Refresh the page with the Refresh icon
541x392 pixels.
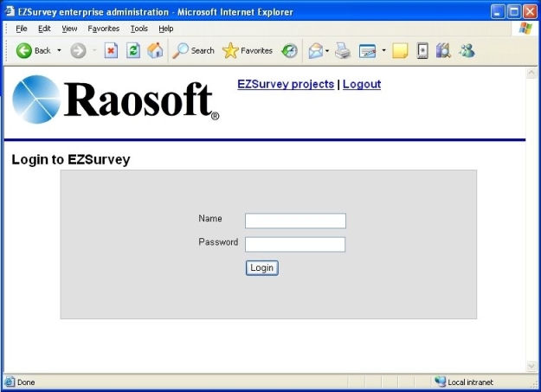(133, 51)
